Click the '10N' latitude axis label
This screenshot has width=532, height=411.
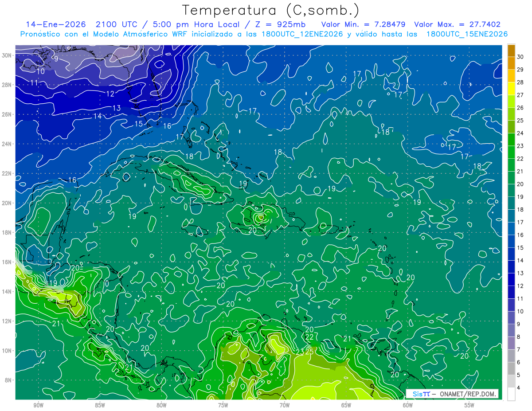click(8, 351)
